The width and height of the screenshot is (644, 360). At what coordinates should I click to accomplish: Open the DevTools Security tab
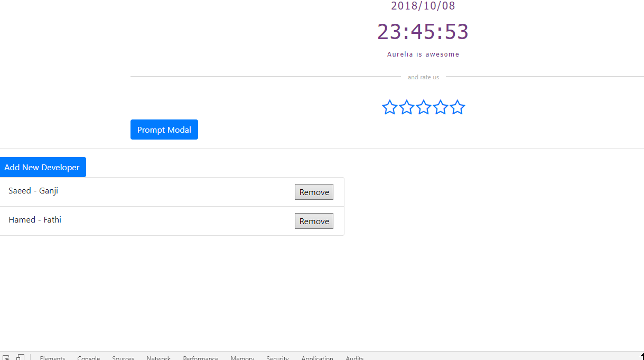coord(277,358)
